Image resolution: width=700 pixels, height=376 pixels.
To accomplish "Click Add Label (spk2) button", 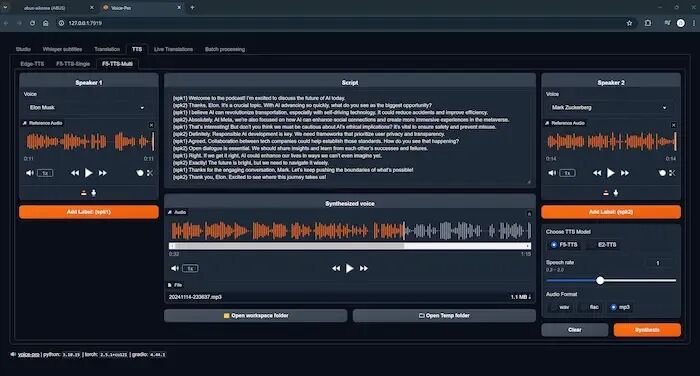I will (x=611, y=212).
